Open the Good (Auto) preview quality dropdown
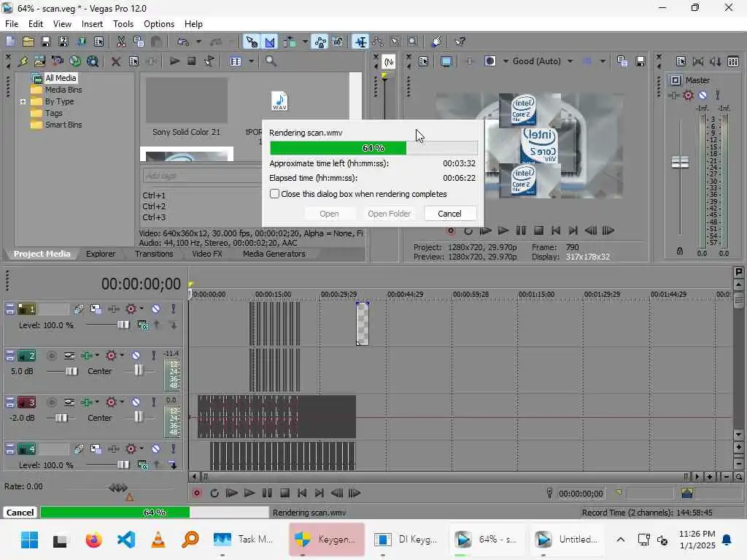 click(570, 61)
